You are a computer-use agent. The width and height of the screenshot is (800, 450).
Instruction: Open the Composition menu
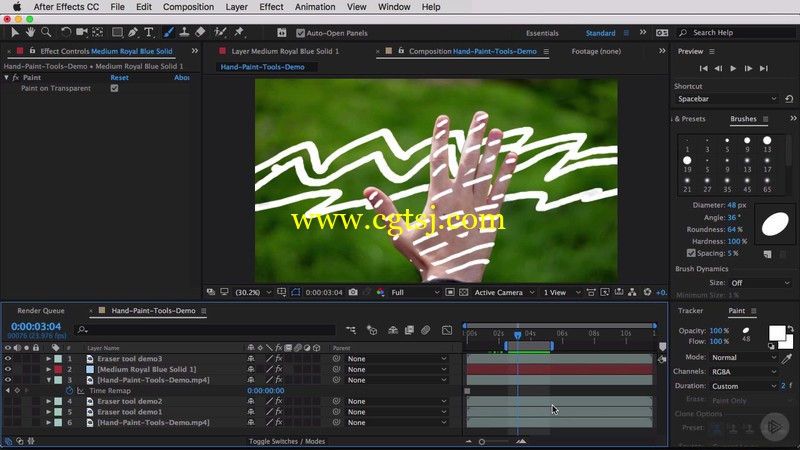188,7
